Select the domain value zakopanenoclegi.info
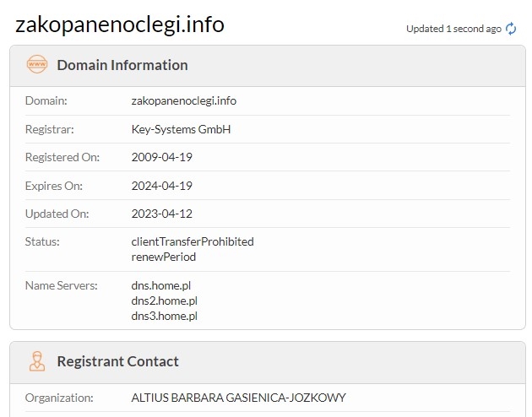 click(x=184, y=100)
